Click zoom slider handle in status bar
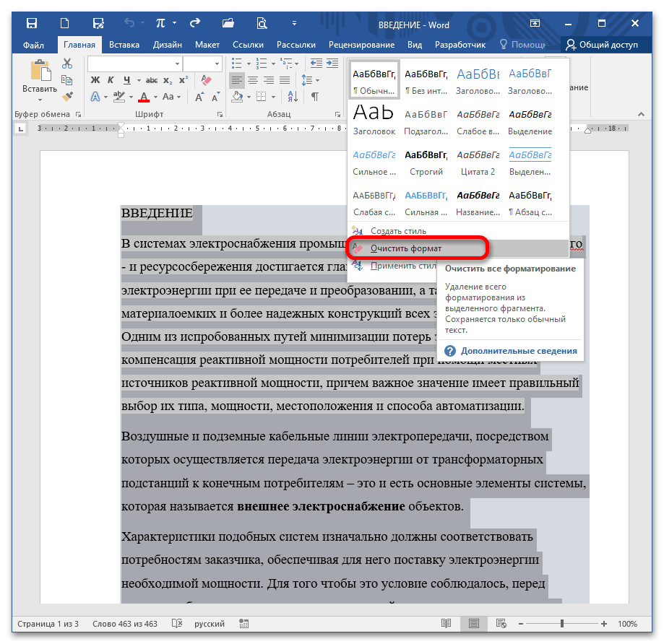The width and height of the screenshot is (664, 644). click(x=562, y=624)
